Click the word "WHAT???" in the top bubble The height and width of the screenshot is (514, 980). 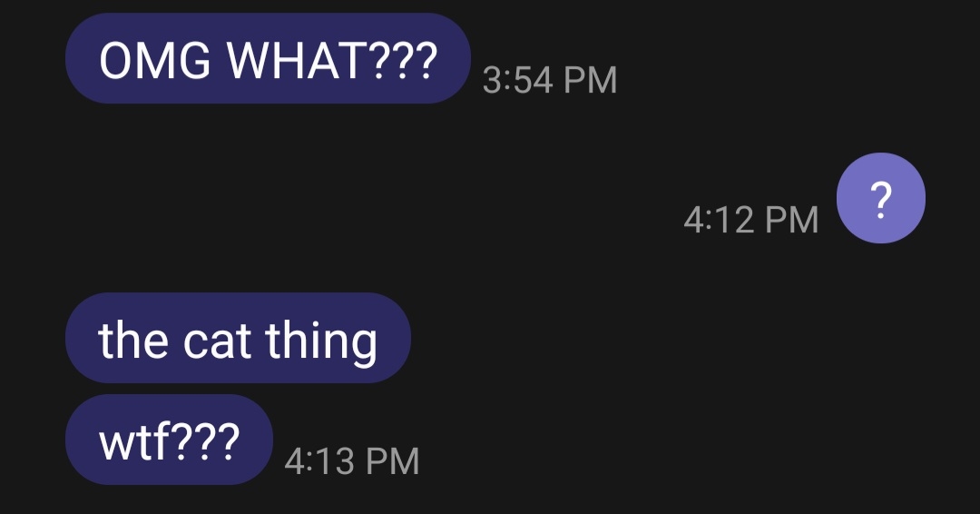point(331,60)
